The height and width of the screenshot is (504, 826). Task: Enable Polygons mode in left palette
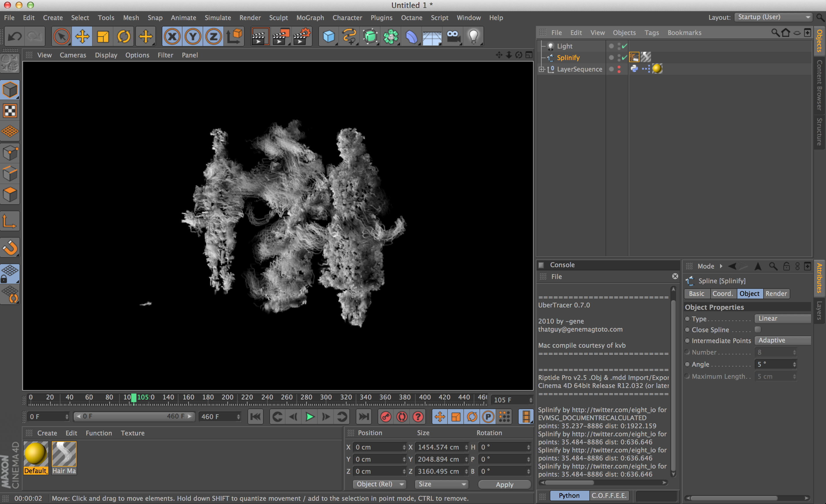pyautogui.click(x=10, y=194)
